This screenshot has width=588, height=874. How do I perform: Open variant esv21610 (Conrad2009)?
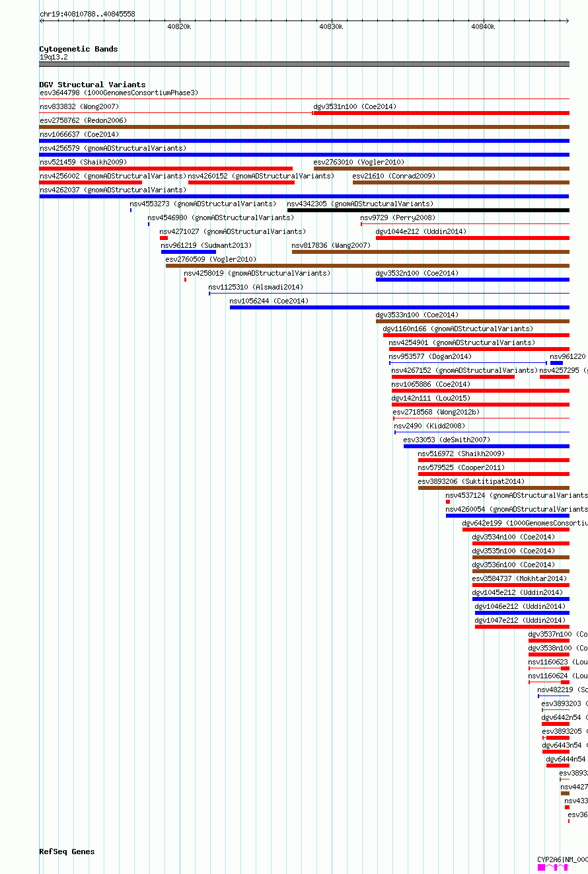pyautogui.click(x=394, y=176)
